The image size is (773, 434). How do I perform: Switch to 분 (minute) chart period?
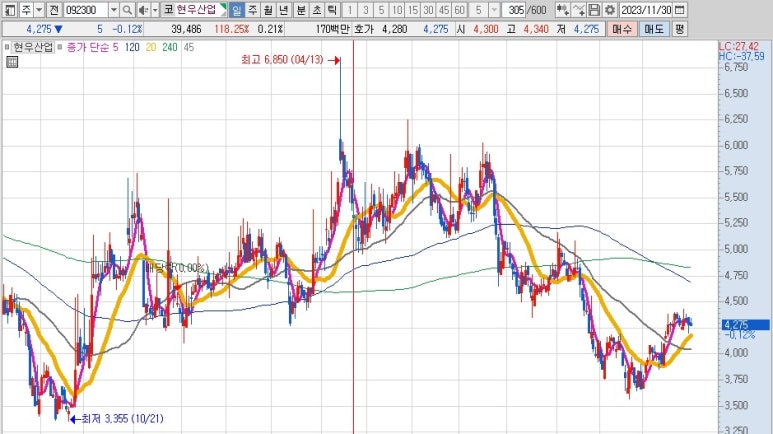pyautogui.click(x=301, y=9)
